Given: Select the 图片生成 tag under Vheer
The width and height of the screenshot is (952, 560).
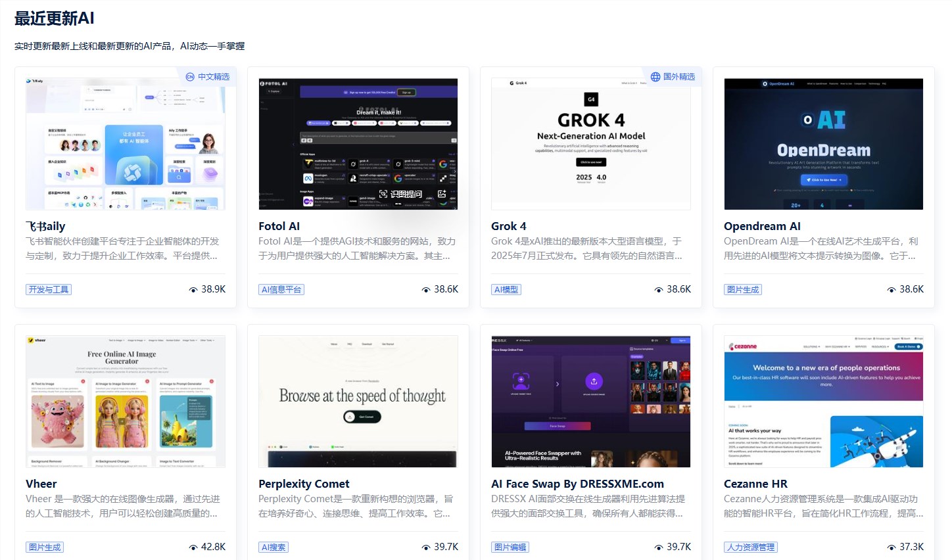Looking at the screenshot, I should point(45,547).
